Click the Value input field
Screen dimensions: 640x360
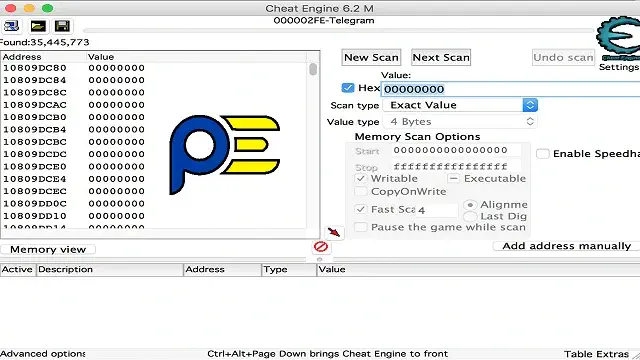click(x=510, y=89)
